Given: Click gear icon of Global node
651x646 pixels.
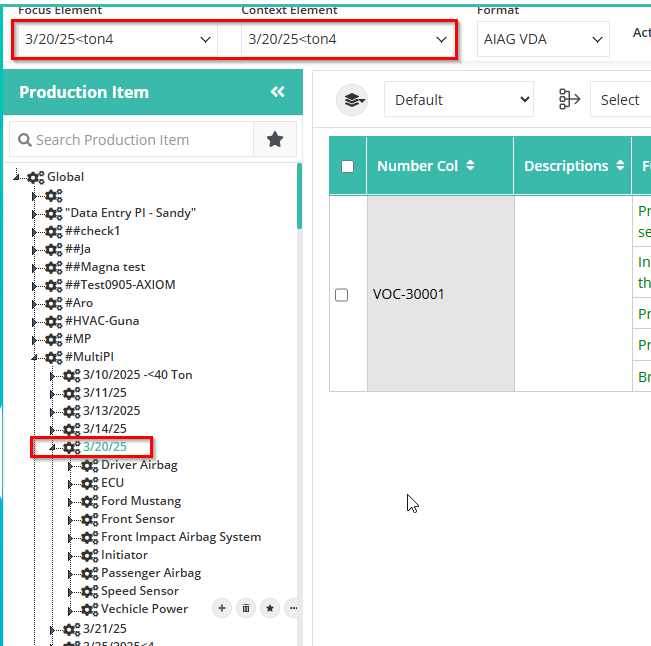Looking at the screenshot, I should 36,177.
